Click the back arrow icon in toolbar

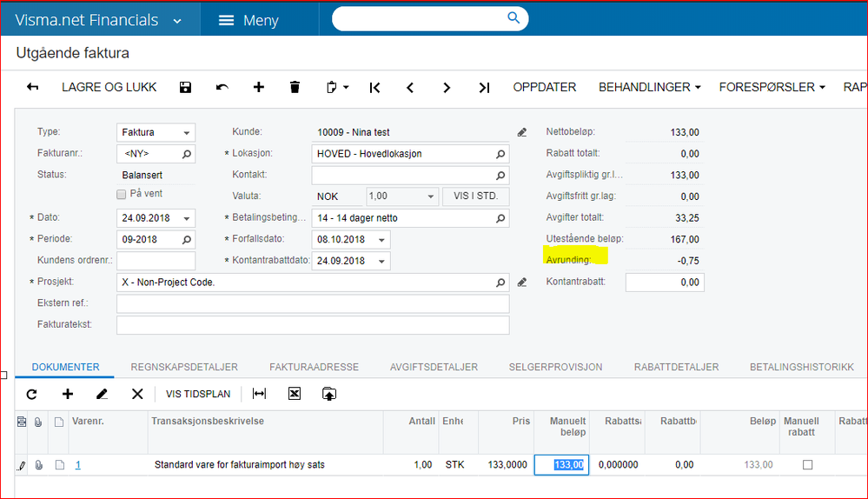point(33,87)
